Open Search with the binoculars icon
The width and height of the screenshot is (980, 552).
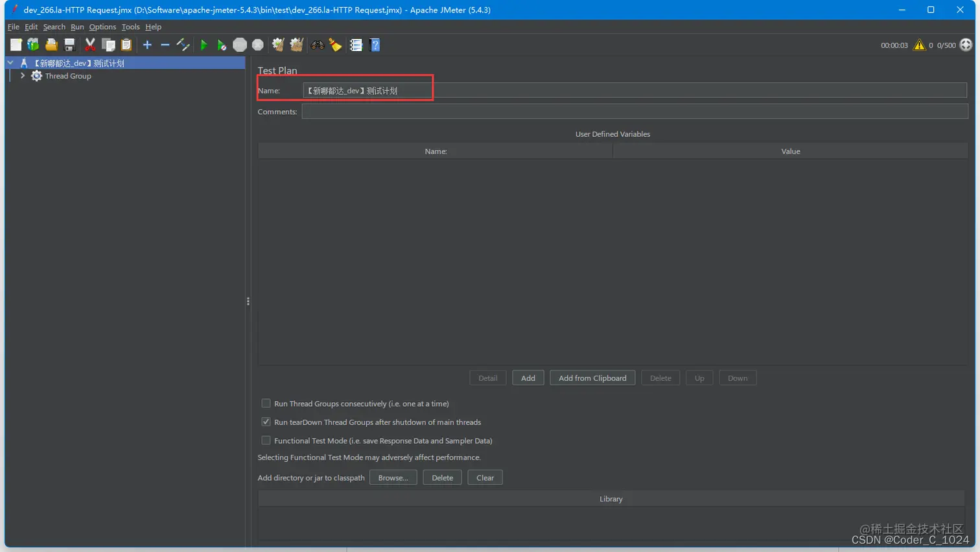(317, 45)
